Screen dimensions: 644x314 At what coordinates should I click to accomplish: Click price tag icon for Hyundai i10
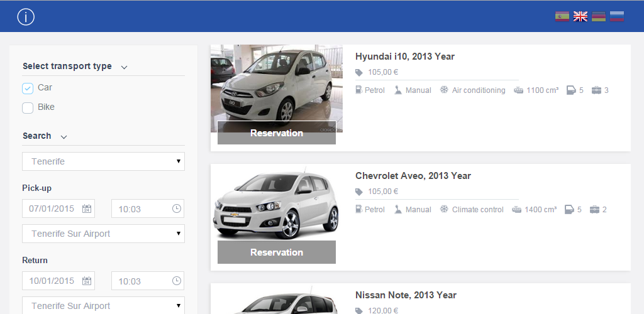359,73
